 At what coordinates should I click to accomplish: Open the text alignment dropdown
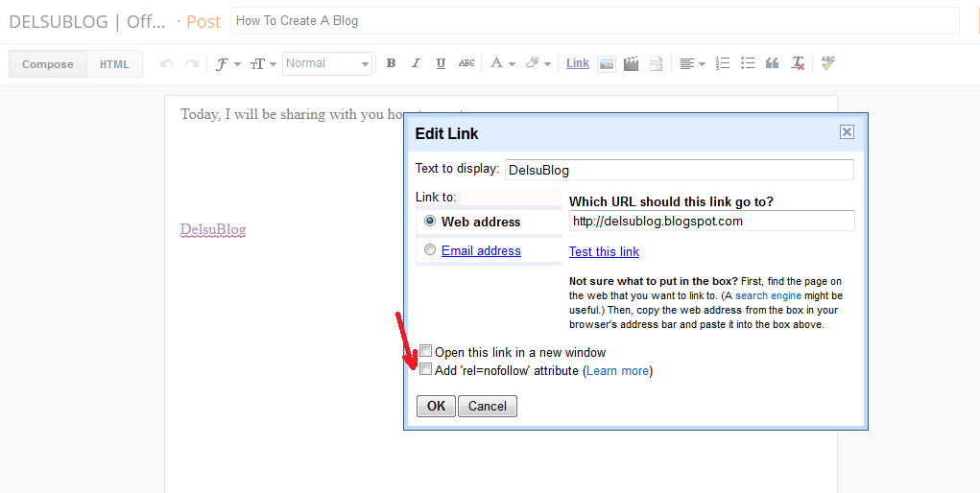[x=692, y=63]
